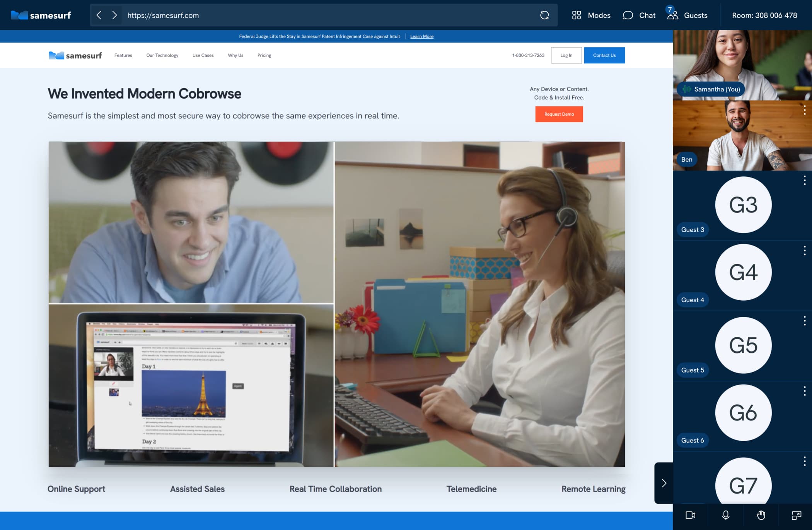
Task: Open the Guests list
Action: (688, 15)
